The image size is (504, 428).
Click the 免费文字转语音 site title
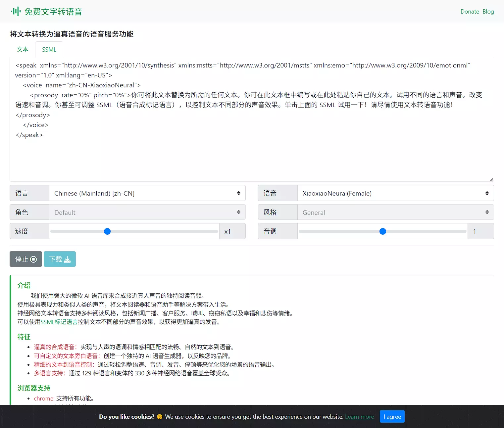pos(53,12)
